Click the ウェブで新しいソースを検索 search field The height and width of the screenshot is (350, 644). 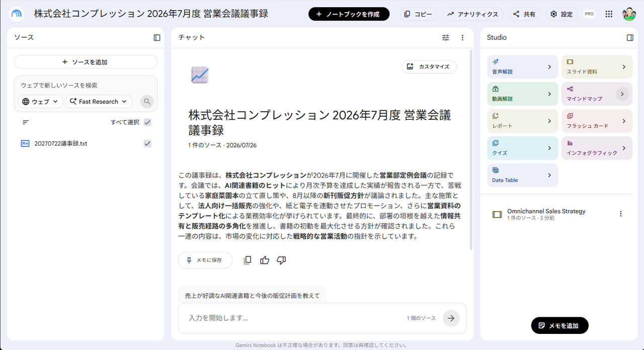point(86,86)
